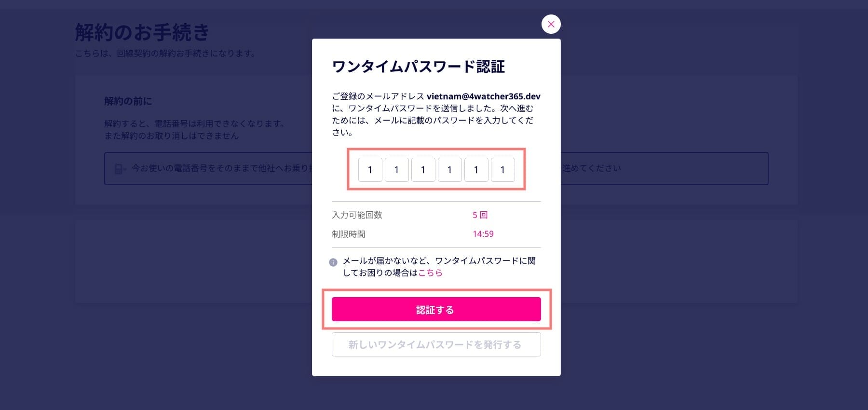Click the 14:59 remaining time value

(x=483, y=234)
